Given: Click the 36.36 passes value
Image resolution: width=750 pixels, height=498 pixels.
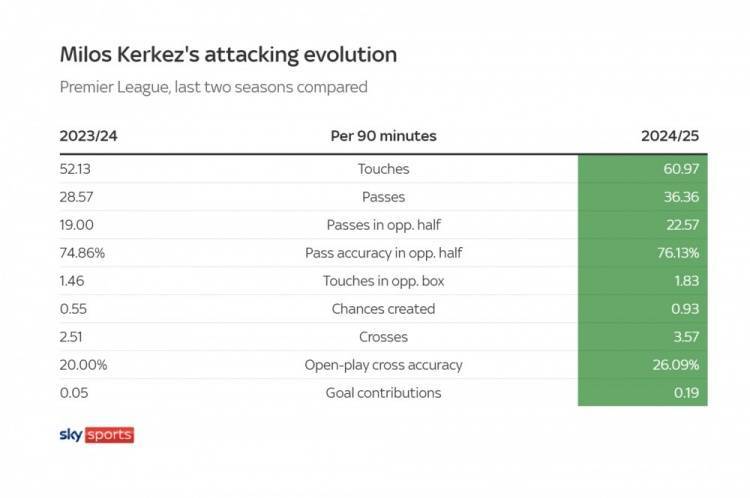Looking at the screenshot, I should pyautogui.click(x=681, y=197).
